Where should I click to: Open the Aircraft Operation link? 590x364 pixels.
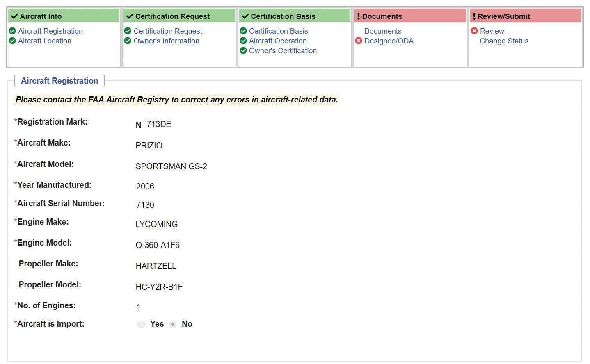pyautogui.click(x=278, y=41)
